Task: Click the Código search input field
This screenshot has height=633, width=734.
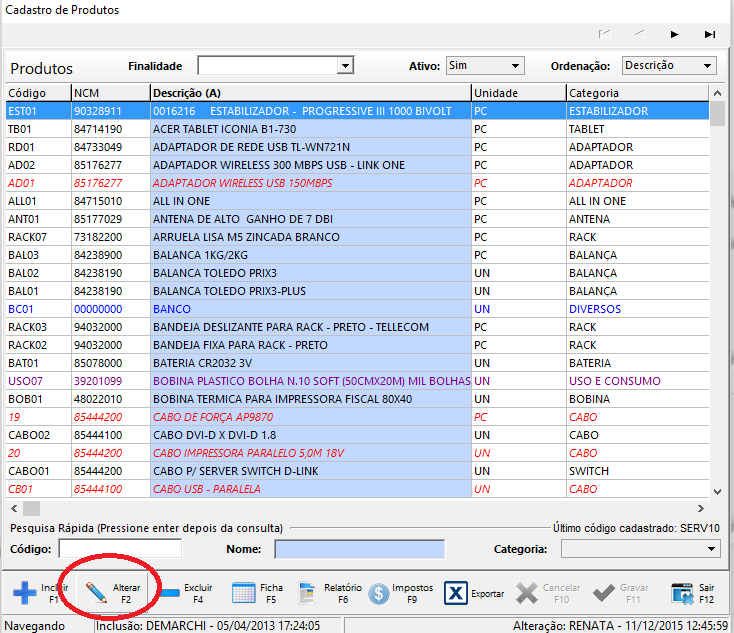Action: pyautogui.click(x=120, y=548)
